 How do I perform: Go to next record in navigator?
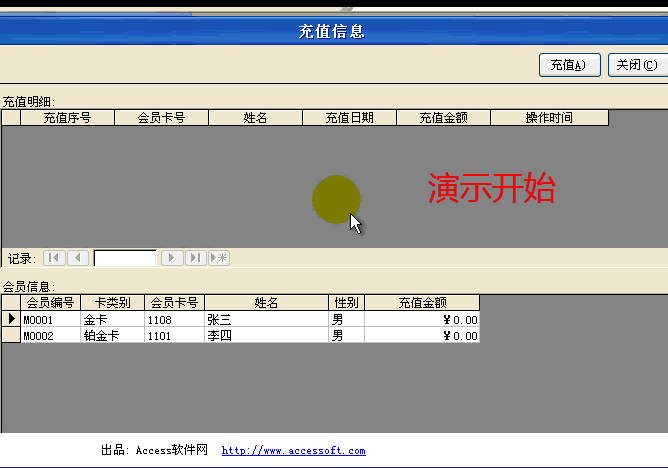pos(172,258)
